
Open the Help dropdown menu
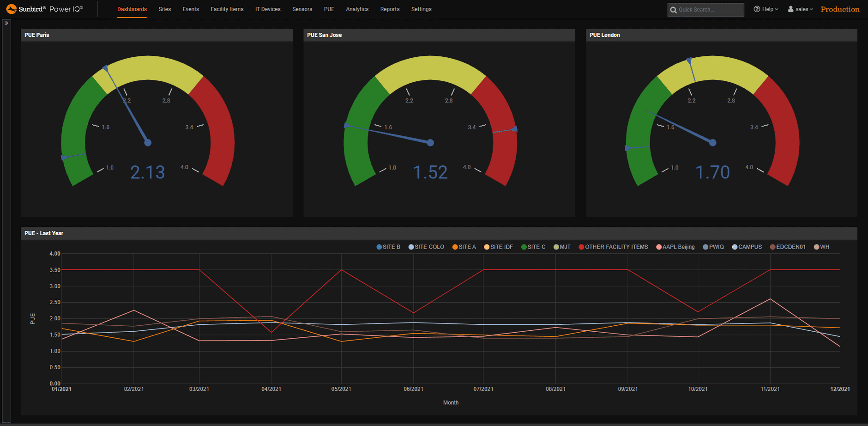click(766, 9)
